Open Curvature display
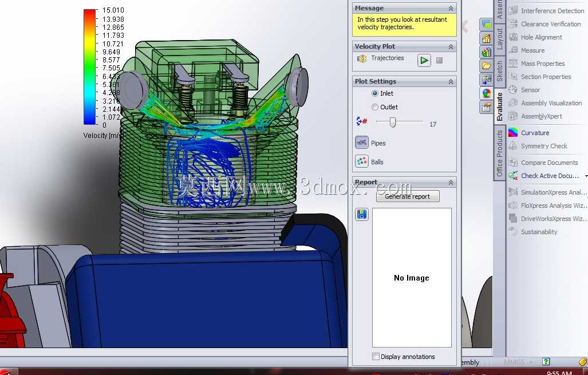This screenshot has height=375, width=588. tap(529, 133)
